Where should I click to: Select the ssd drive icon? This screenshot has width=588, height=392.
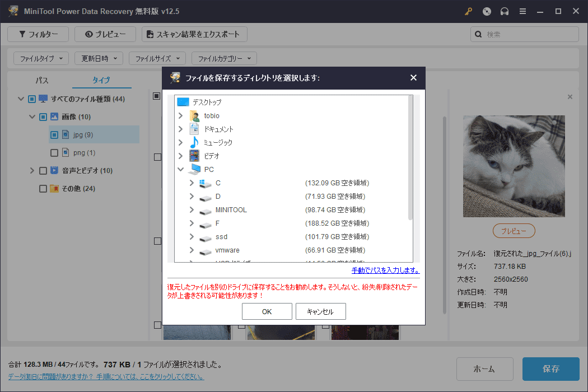click(206, 238)
